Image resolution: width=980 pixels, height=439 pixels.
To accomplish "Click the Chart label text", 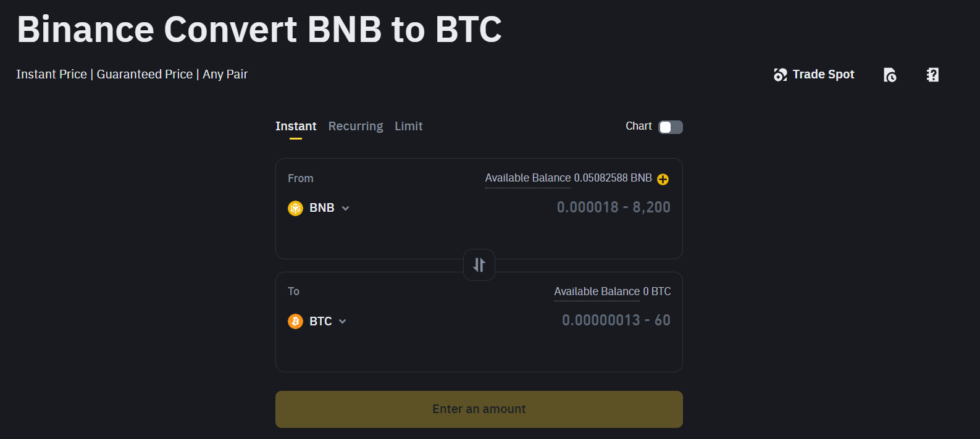I will click(x=639, y=126).
